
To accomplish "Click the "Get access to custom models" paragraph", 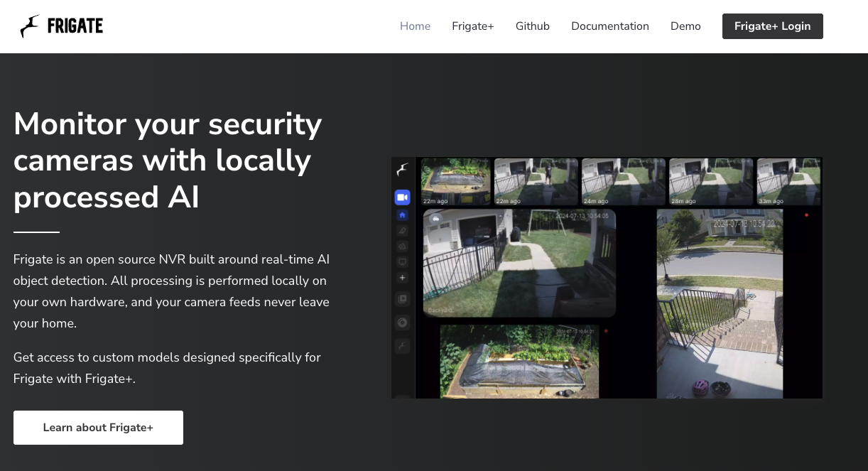I will (x=167, y=368).
